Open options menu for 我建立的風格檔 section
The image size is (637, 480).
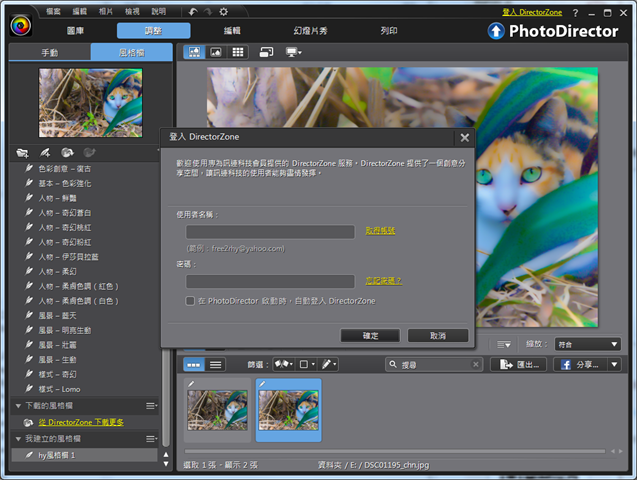[151, 439]
